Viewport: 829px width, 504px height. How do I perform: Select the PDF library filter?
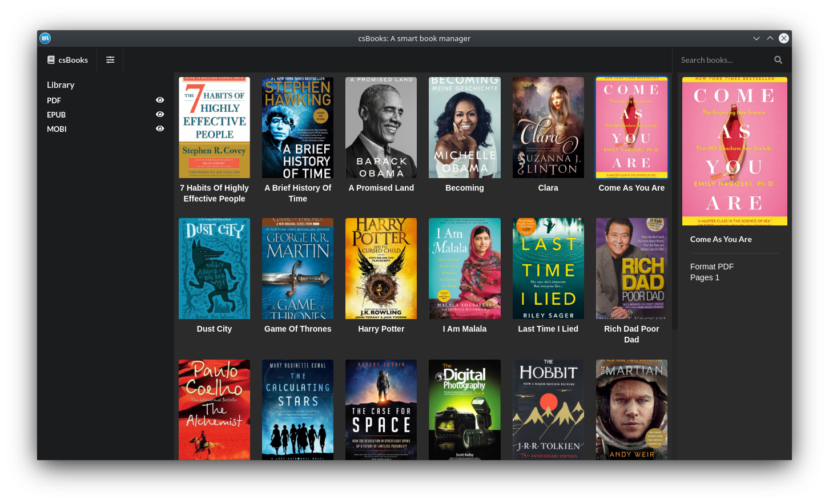(54, 100)
